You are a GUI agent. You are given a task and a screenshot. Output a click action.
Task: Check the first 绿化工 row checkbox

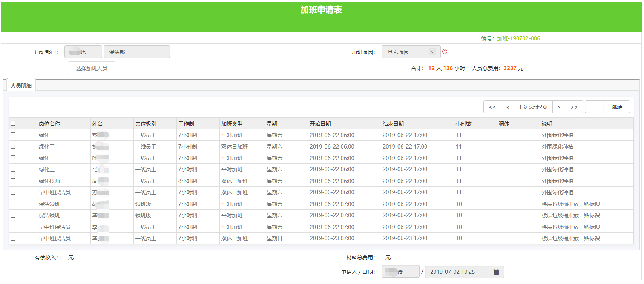(13, 135)
